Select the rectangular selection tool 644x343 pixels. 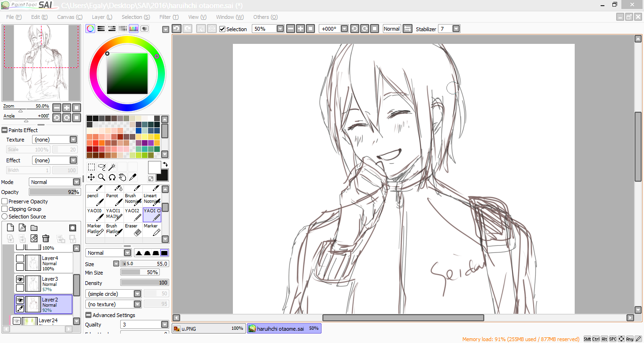click(x=91, y=167)
